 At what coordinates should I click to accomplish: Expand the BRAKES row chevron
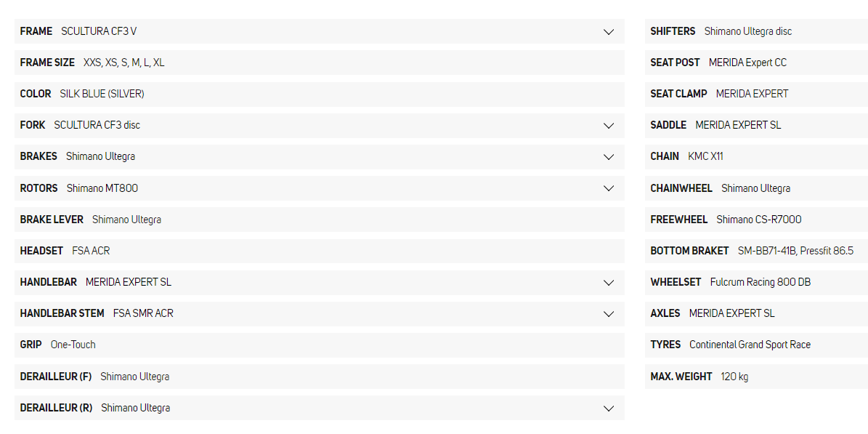click(609, 157)
